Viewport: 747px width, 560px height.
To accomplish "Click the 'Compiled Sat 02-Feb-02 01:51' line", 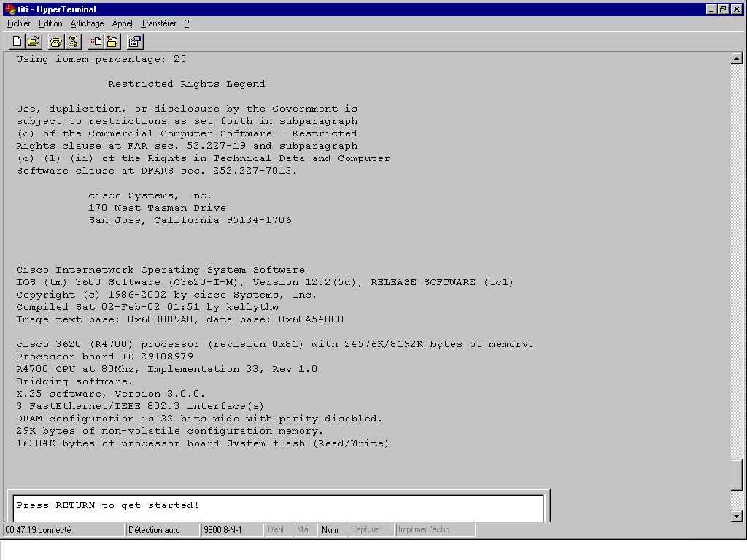I will [147, 307].
